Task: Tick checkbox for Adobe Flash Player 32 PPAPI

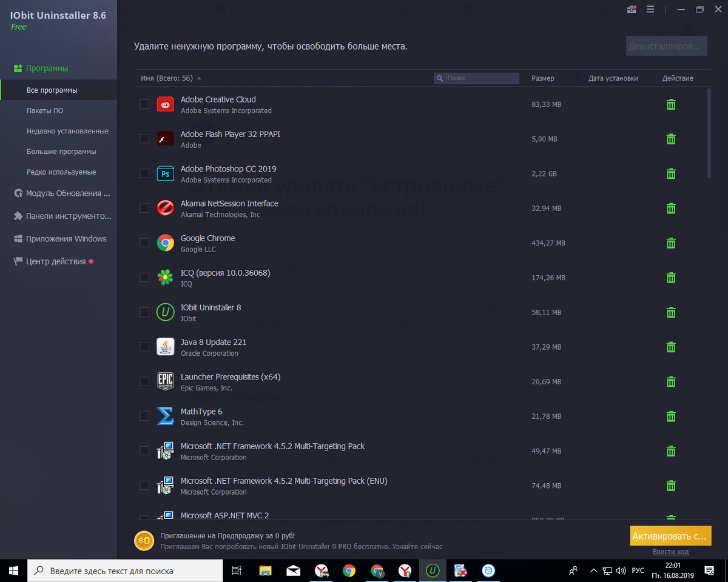Action: coord(144,139)
